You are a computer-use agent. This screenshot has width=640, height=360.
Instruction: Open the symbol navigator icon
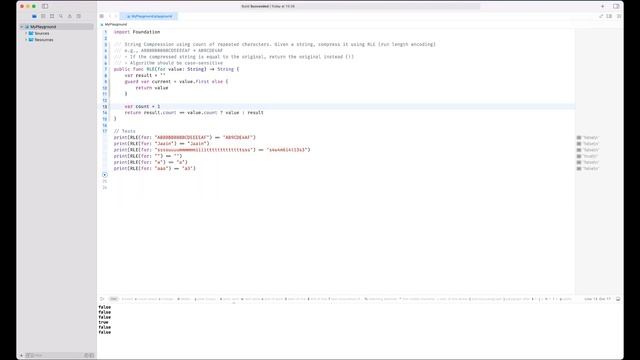point(52,16)
